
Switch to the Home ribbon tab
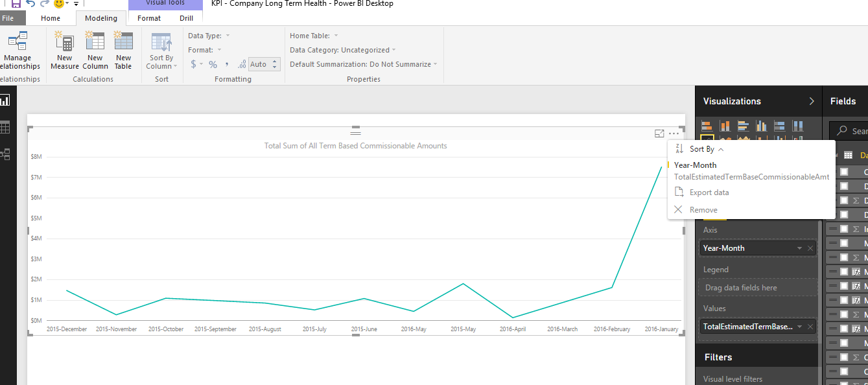(51, 18)
